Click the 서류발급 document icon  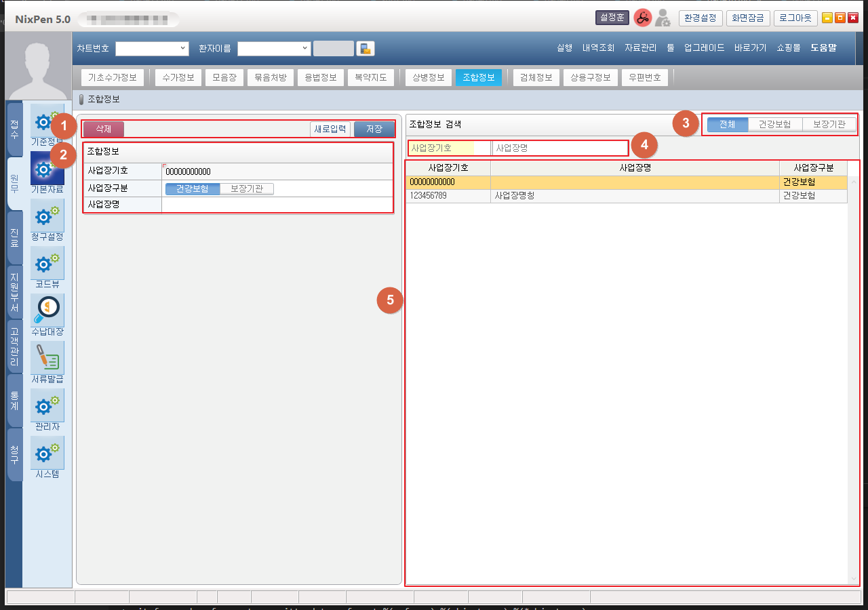point(47,358)
